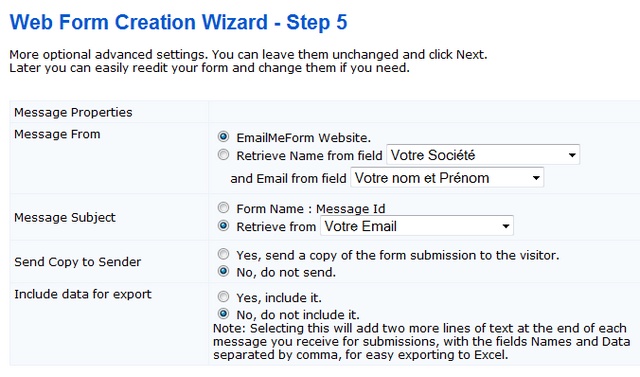Viewport: 640px width, 377px height.
Task: Select Form Name : Message Id radio
Action: (x=223, y=208)
